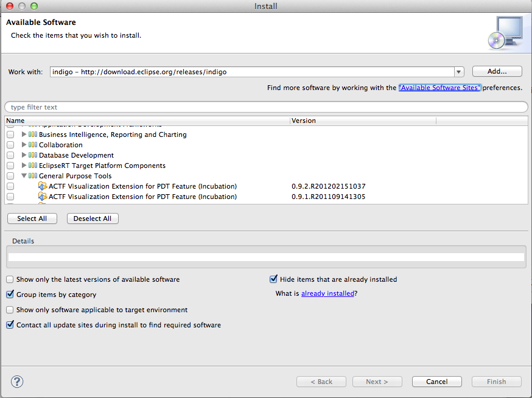Screen dimensions: 532x398
Task: Select General Purpose Tools label
Action: click(75, 176)
